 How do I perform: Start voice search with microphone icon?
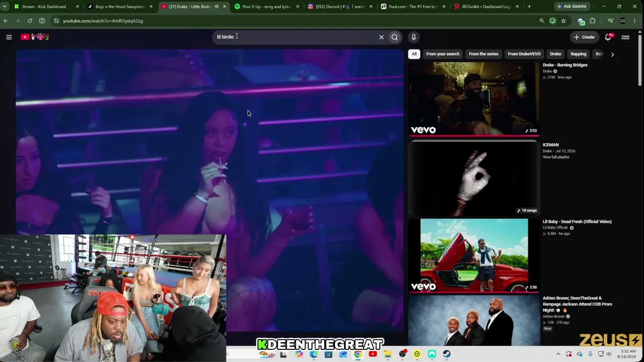click(414, 37)
